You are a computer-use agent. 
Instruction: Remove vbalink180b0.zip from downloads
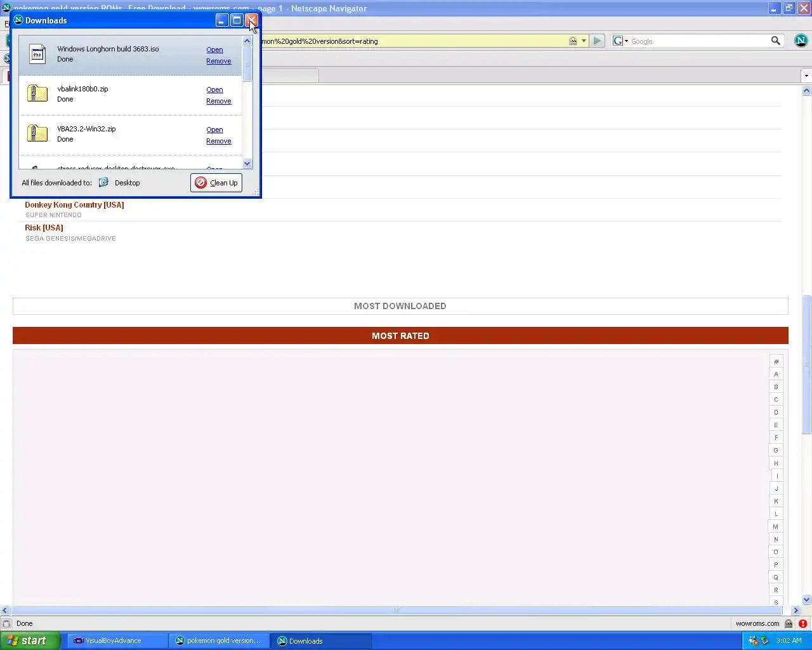[x=219, y=101]
